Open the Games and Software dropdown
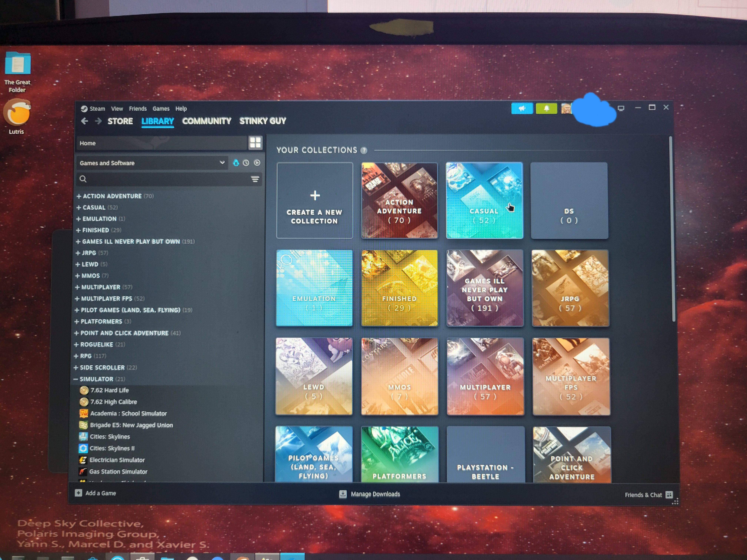This screenshot has height=560, width=747. (x=152, y=163)
